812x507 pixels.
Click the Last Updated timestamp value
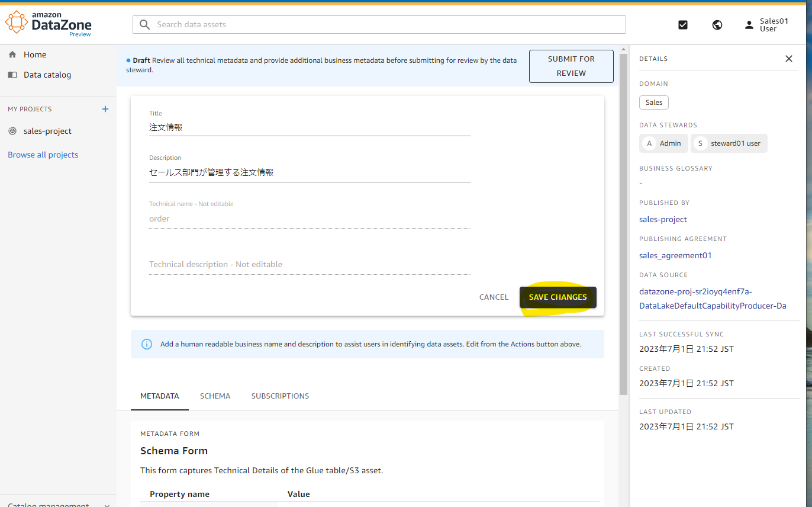point(687,426)
